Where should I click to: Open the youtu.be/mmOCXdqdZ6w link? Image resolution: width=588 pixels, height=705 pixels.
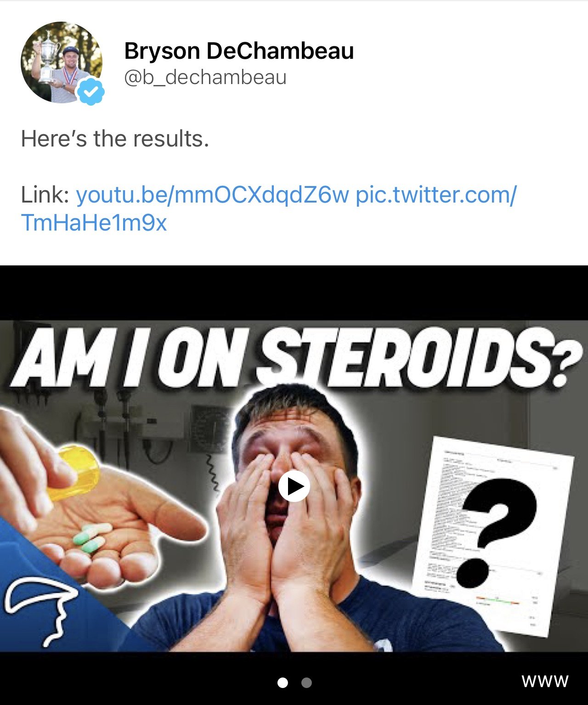click(212, 195)
